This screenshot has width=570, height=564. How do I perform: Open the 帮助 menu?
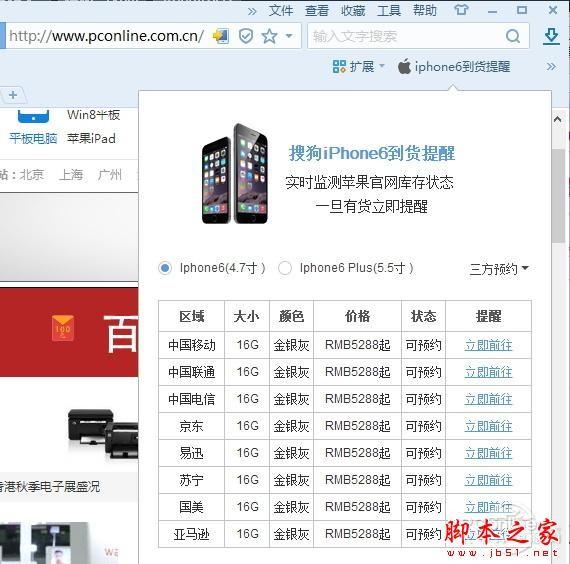(x=425, y=10)
